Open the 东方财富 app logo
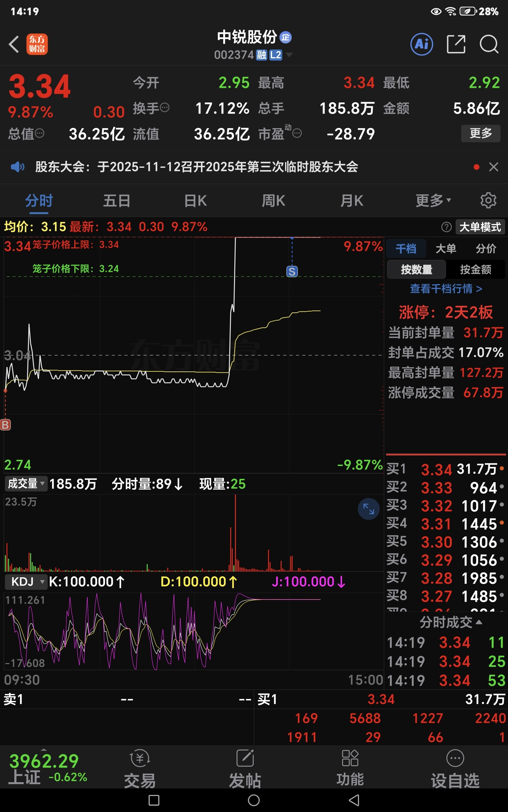The height and width of the screenshot is (812, 508). point(37,44)
